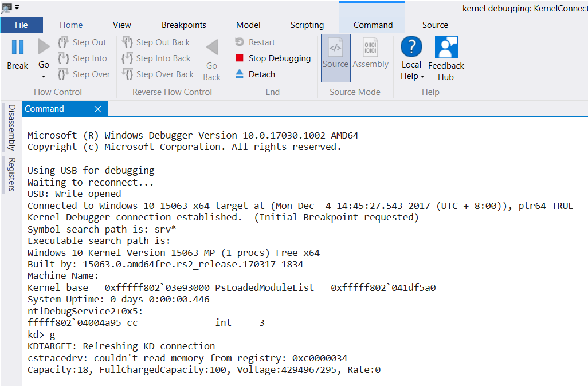The width and height of the screenshot is (588, 386).
Task: Click the Detach eject icon
Action: tap(239, 74)
